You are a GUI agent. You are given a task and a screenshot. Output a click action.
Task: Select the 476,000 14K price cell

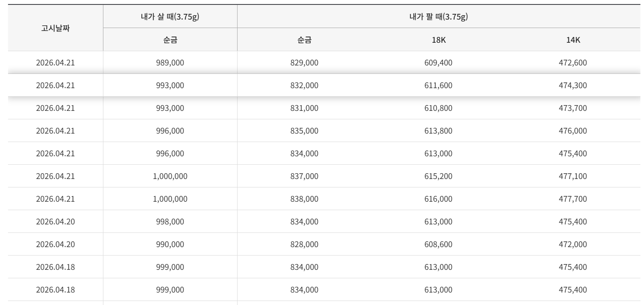(573, 131)
